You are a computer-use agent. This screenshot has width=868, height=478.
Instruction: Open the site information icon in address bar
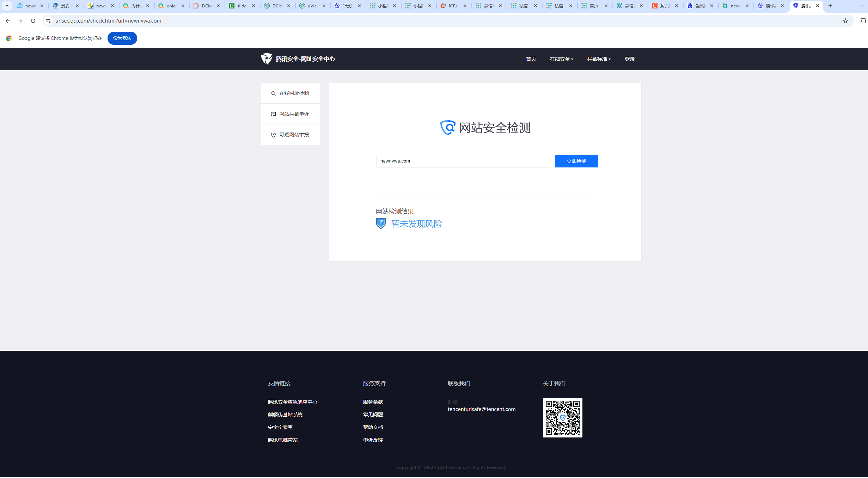[x=48, y=21]
